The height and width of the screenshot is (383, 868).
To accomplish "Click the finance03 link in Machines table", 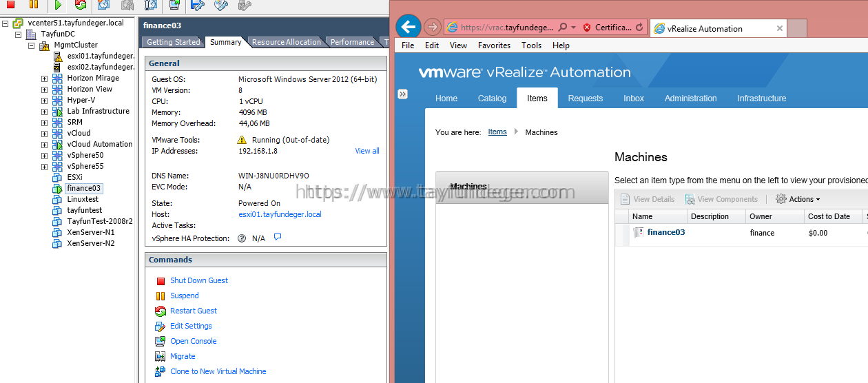I will (666, 233).
